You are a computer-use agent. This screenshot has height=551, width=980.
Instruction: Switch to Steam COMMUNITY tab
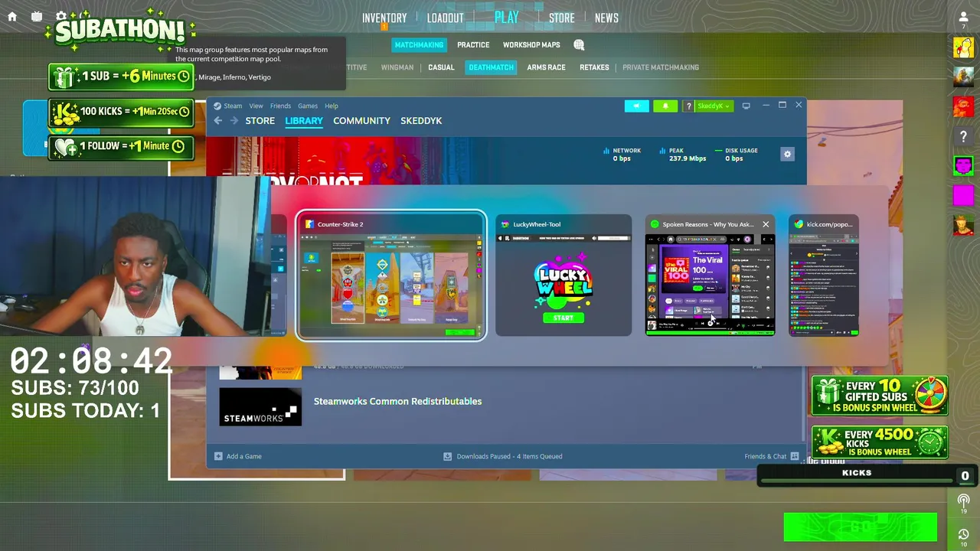pyautogui.click(x=361, y=121)
